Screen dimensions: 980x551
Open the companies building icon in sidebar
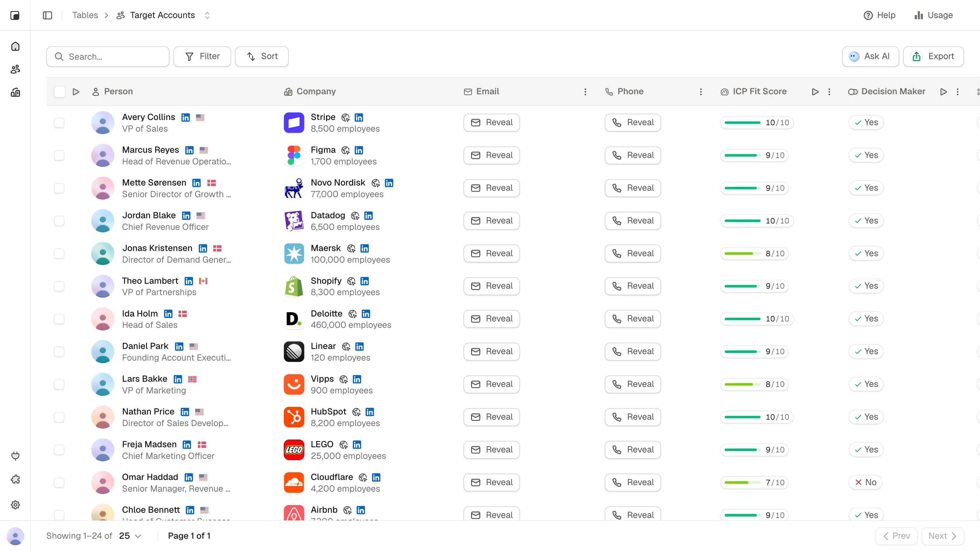coord(15,92)
